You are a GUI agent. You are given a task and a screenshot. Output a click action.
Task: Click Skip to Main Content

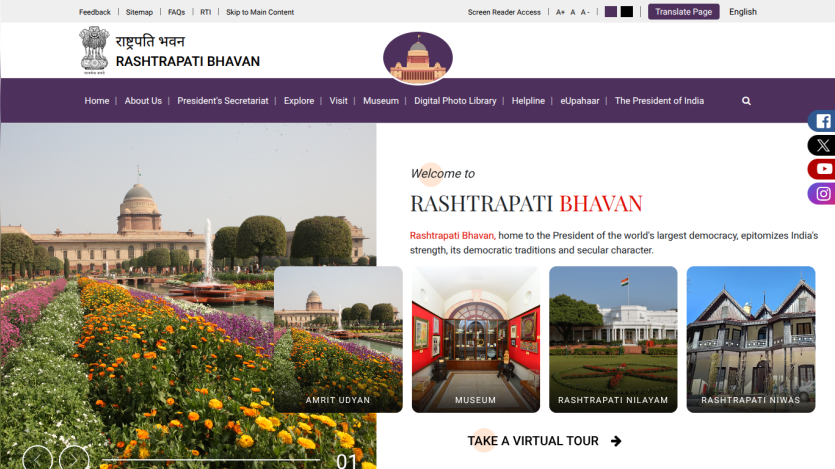pos(260,12)
